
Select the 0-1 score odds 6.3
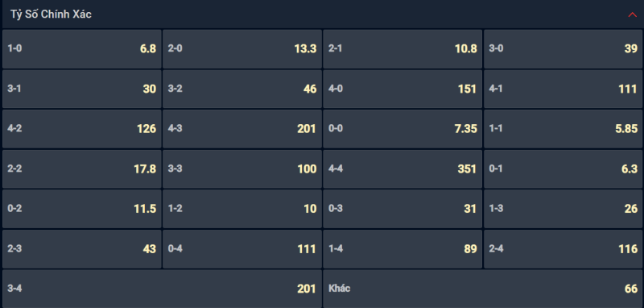tap(563, 169)
